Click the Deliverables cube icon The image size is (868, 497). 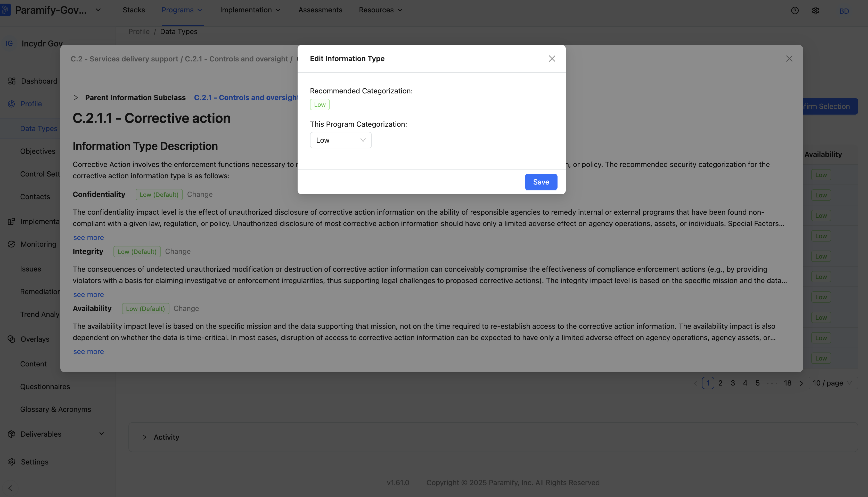[x=11, y=434]
